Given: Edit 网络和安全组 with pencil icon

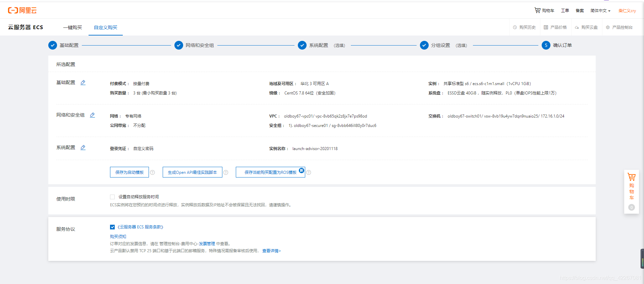Looking at the screenshot, I should (x=92, y=115).
